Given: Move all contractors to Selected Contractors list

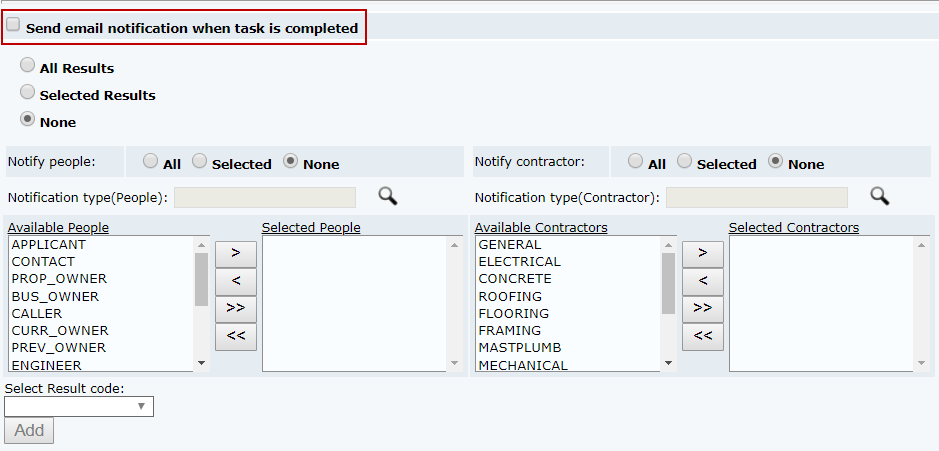Looking at the screenshot, I should (x=703, y=308).
